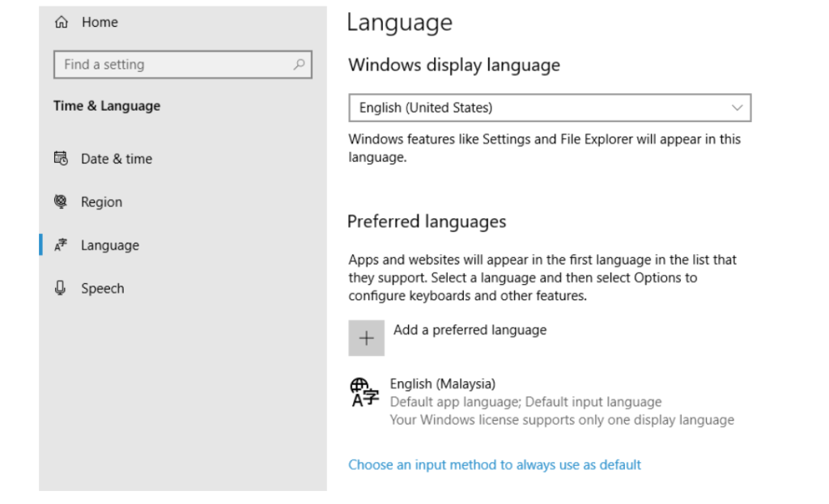
Task: Click the Language sidebar icon
Action: [61, 245]
